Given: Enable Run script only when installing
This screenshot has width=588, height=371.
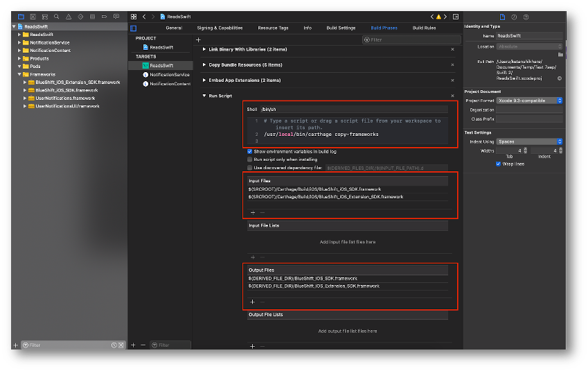Looking at the screenshot, I should point(250,159).
